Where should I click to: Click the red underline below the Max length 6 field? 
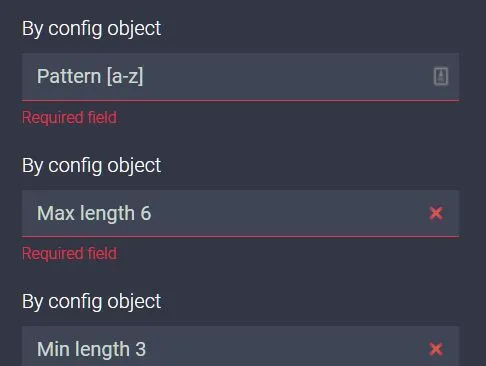(x=240, y=237)
